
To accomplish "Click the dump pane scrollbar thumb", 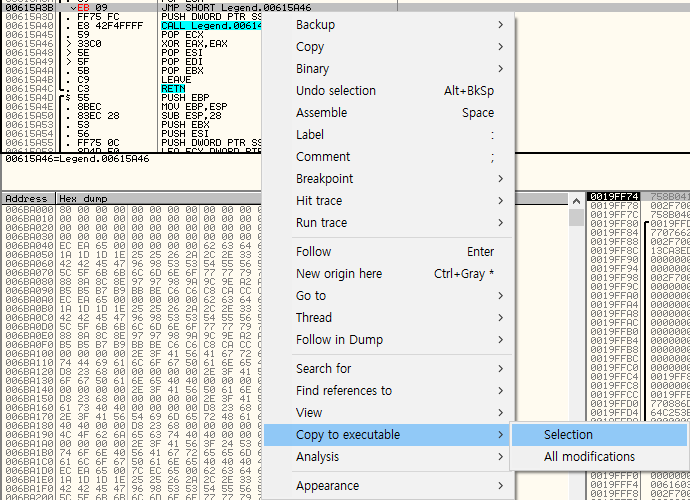I will [576, 217].
